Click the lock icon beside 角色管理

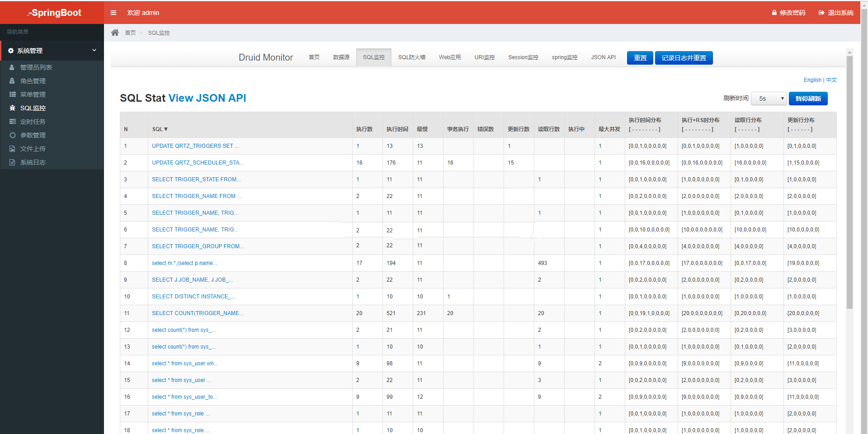click(x=12, y=81)
